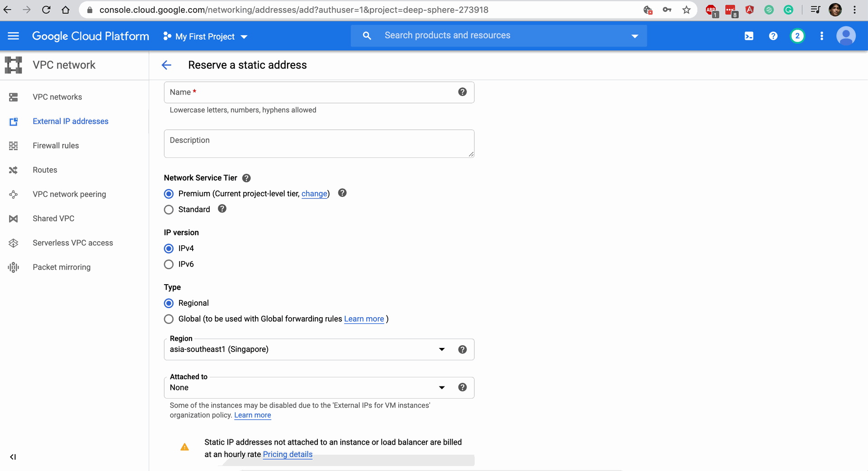Click the Grammarly extension icon
The image size is (868, 471).
point(788,10)
